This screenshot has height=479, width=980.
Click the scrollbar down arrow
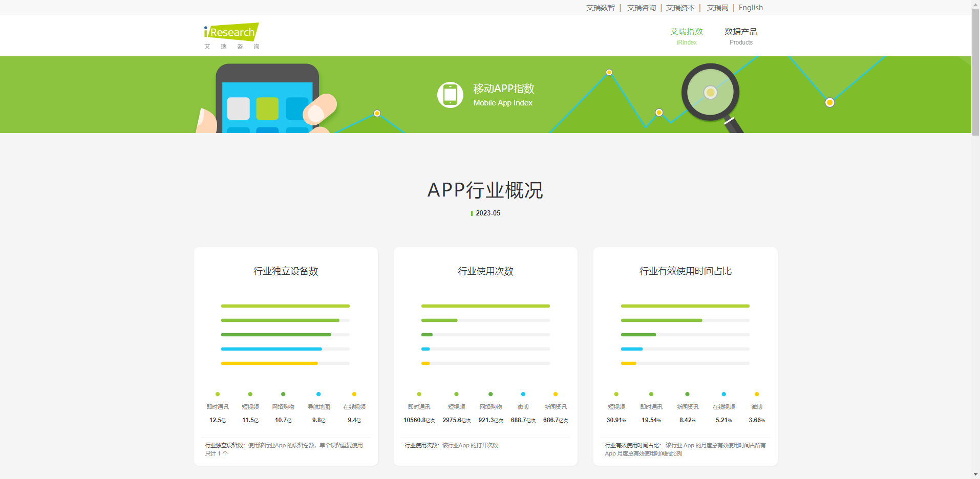(x=975, y=475)
